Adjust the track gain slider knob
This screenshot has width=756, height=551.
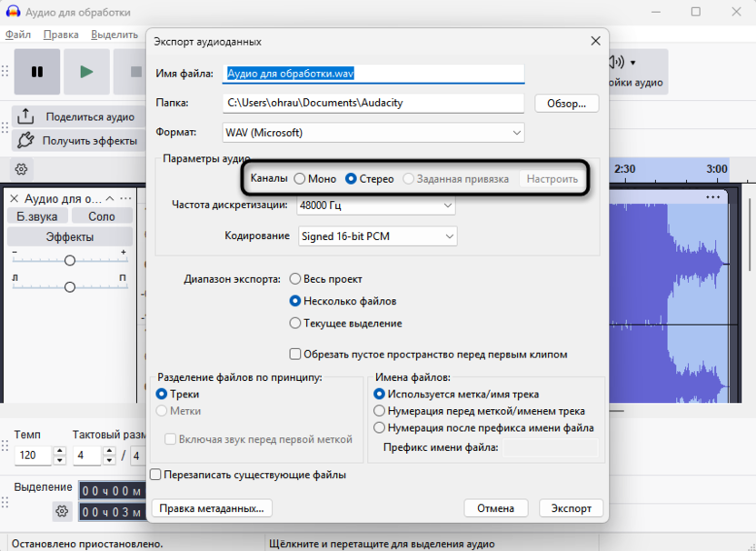pos(70,261)
